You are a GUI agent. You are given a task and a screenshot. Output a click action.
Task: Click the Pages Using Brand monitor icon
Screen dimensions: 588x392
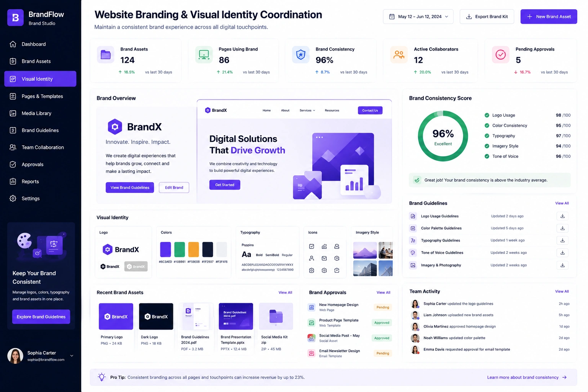204,55
